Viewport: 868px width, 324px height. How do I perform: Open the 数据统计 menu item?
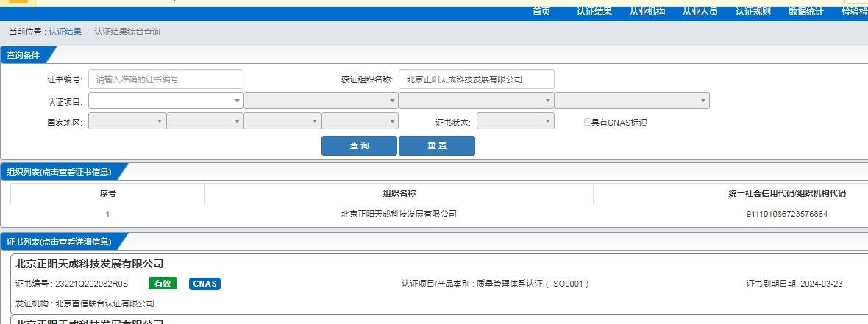pyautogui.click(x=806, y=12)
